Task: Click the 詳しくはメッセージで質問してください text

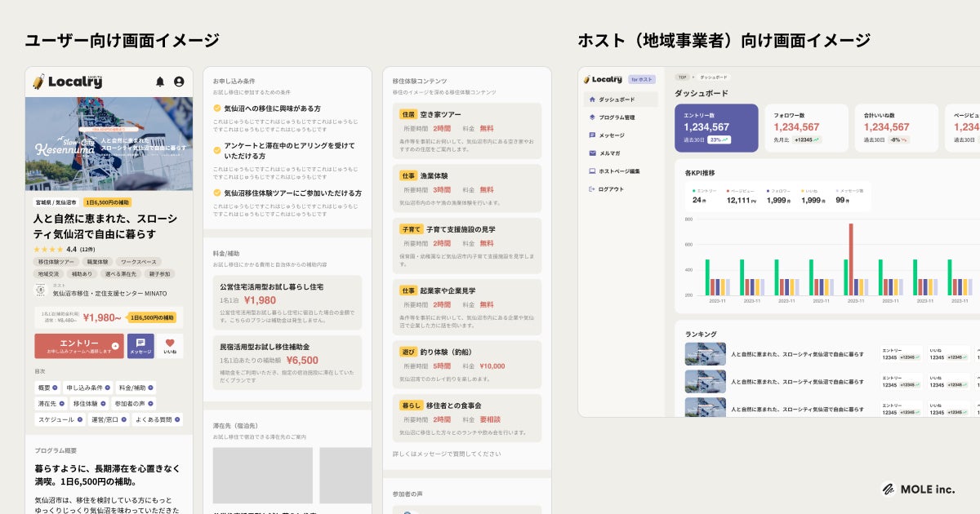Action: 446,454
